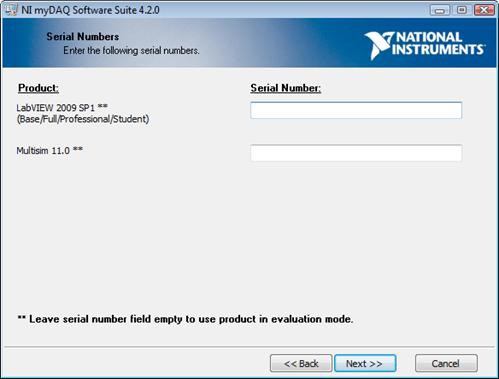This screenshot has height=379, width=499.
Task: Select the 'LabVIEW 2009 SP1 **' product label
Action: pos(62,108)
